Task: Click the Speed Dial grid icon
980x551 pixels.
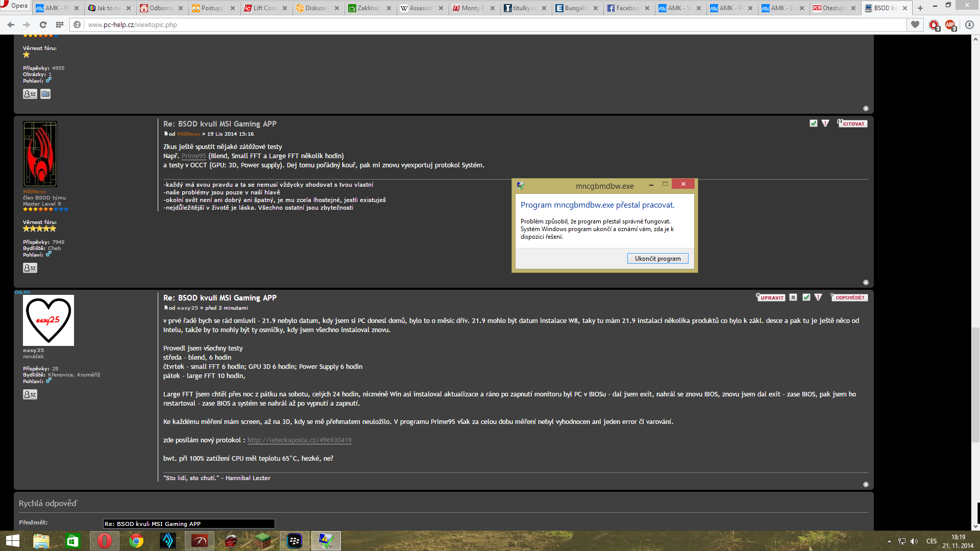Action: point(60,24)
